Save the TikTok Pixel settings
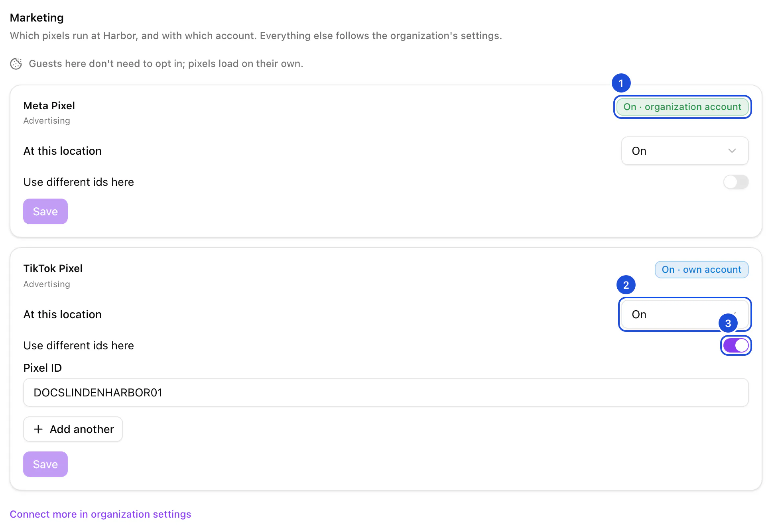This screenshot has height=532, width=772. coord(45,464)
